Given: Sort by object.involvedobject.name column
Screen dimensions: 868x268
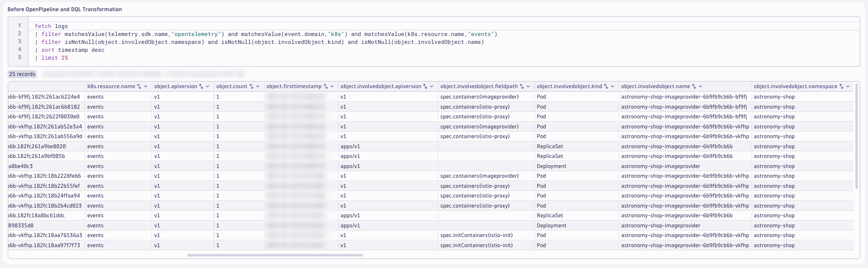Looking at the screenshot, I should point(694,86).
